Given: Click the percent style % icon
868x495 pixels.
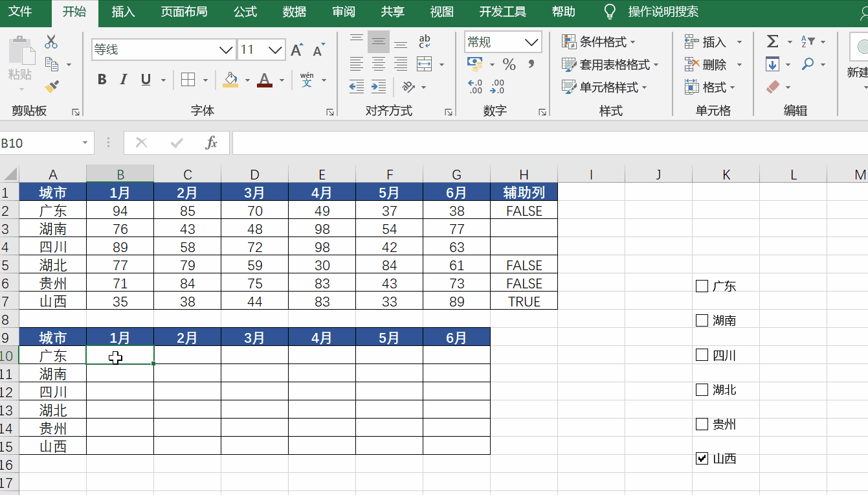Looking at the screenshot, I should (509, 63).
